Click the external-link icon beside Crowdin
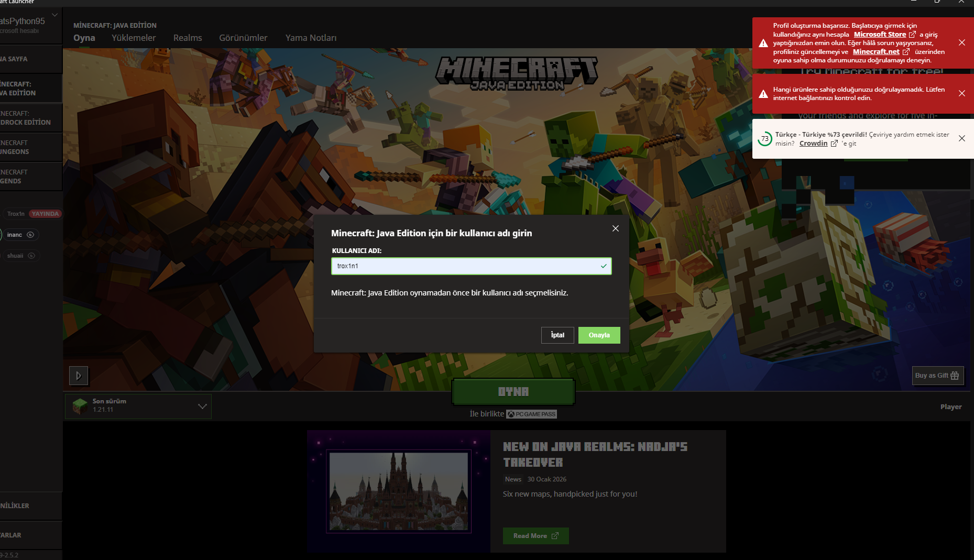This screenshot has width=974, height=560. (x=834, y=143)
